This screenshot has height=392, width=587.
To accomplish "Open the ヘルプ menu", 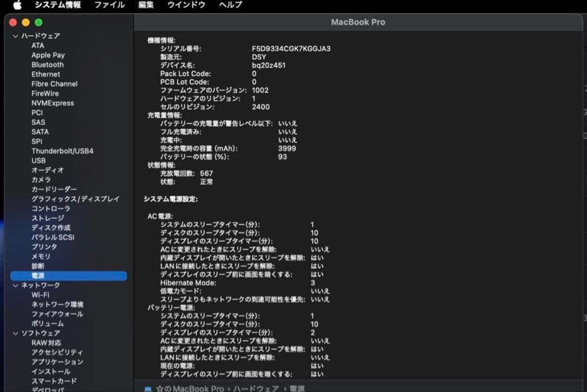I will pyautogui.click(x=229, y=6).
